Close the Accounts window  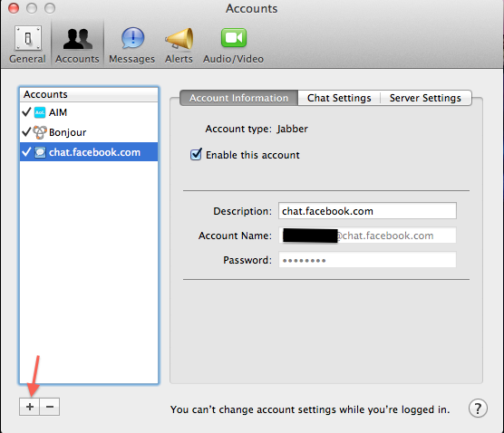(14, 8)
